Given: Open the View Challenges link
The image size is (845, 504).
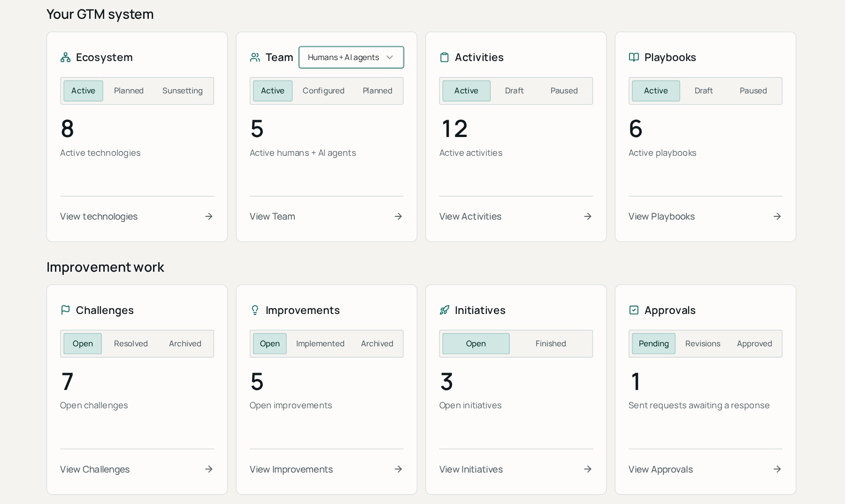Looking at the screenshot, I should tap(137, 469).
